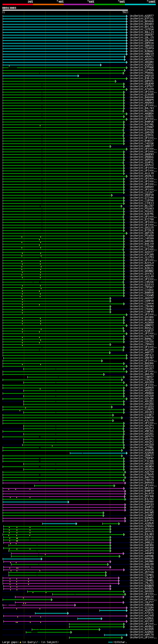This screenshot has width=158, height=644.
Task: Select the UniRef100_Q8GUB0 label
Action: (142, 62)
